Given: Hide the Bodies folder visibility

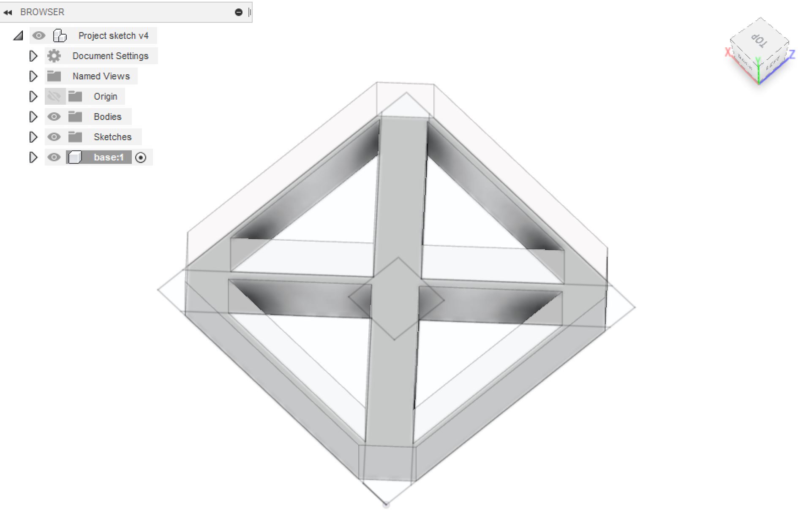Looking at the screenshot, I should (x=54, y=117).
